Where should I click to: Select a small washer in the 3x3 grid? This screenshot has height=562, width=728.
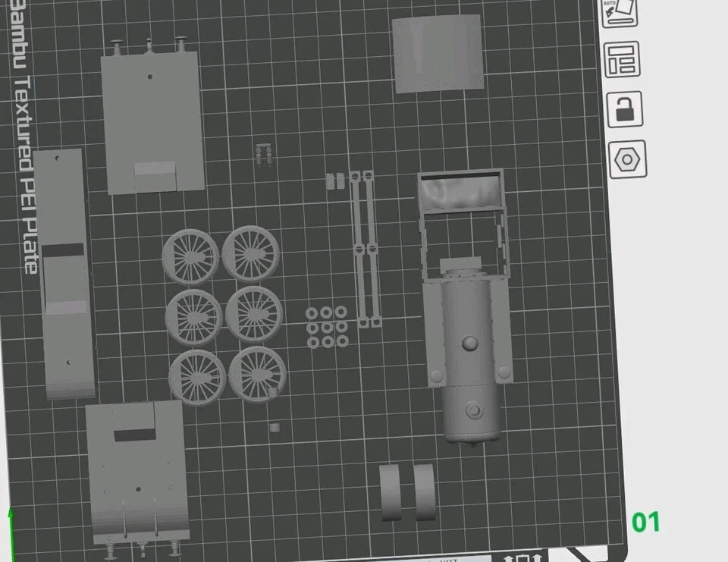click(326, 326)
